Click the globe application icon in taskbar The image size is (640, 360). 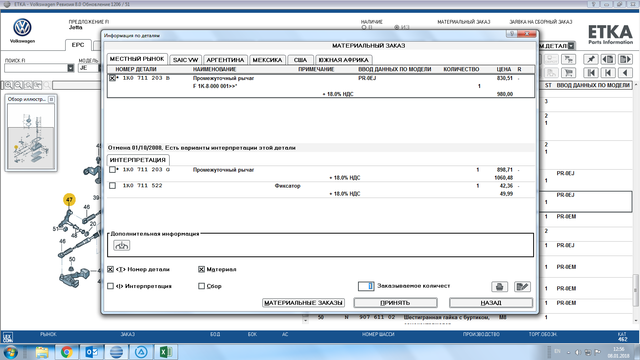pyautogui.click(x=116, y=352)
